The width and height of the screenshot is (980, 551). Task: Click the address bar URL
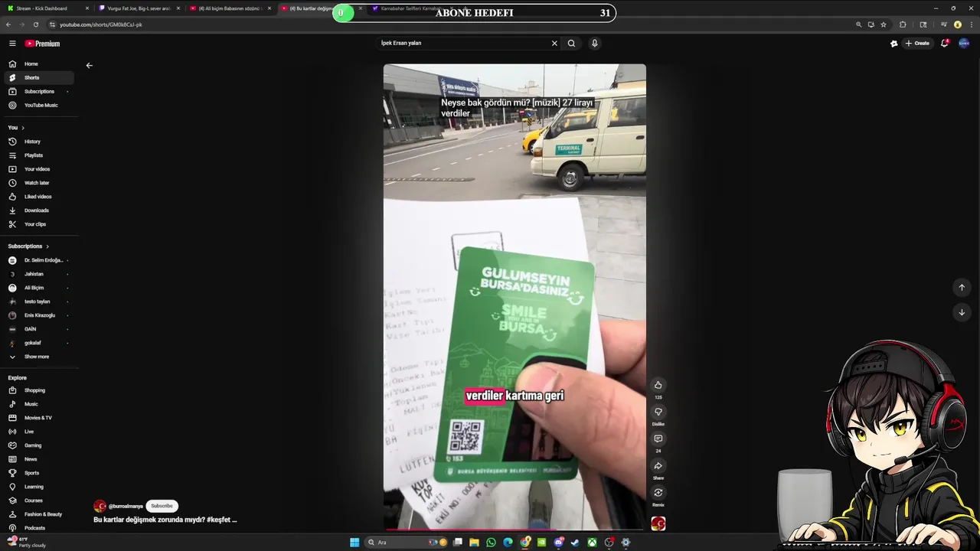(x=101, y=24)
